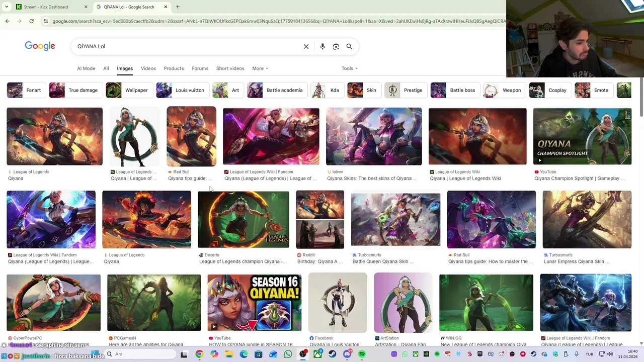Viewport: 644px width, 362px height.
Task: Open the Short videos tab
Action: point(230,68)
